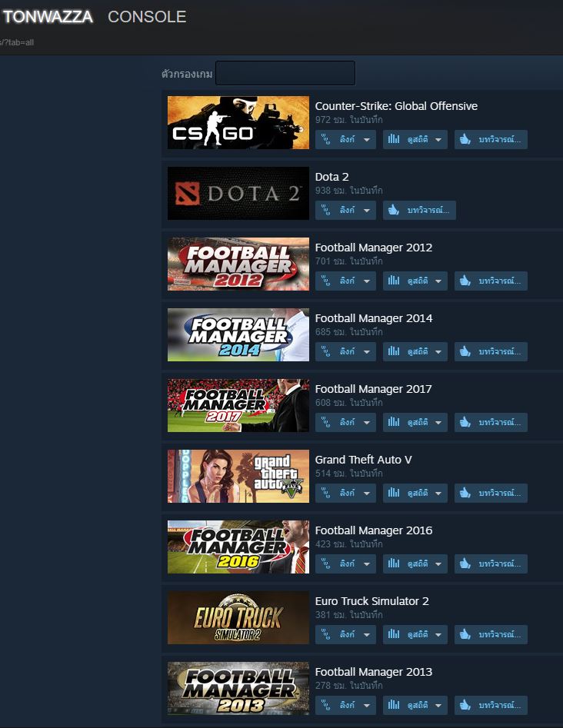Click the thumbs-up review icon for Dota 2
The image size is (563, 728).
tap(394, 210)
